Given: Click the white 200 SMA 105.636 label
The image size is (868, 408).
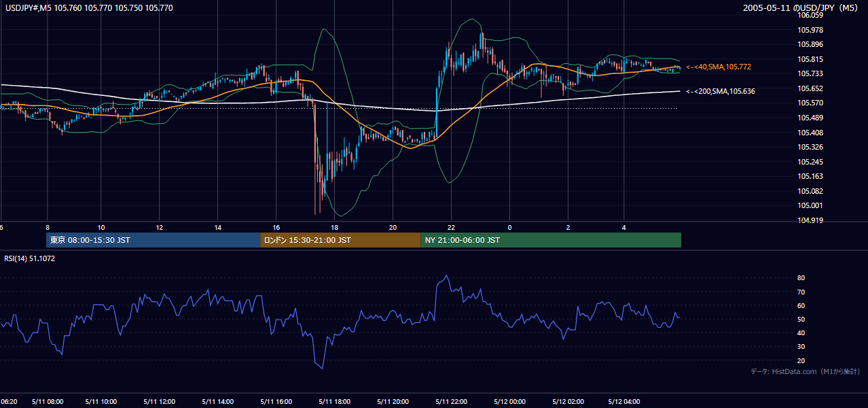Looking at the screenshot, I should click(721, 91).
